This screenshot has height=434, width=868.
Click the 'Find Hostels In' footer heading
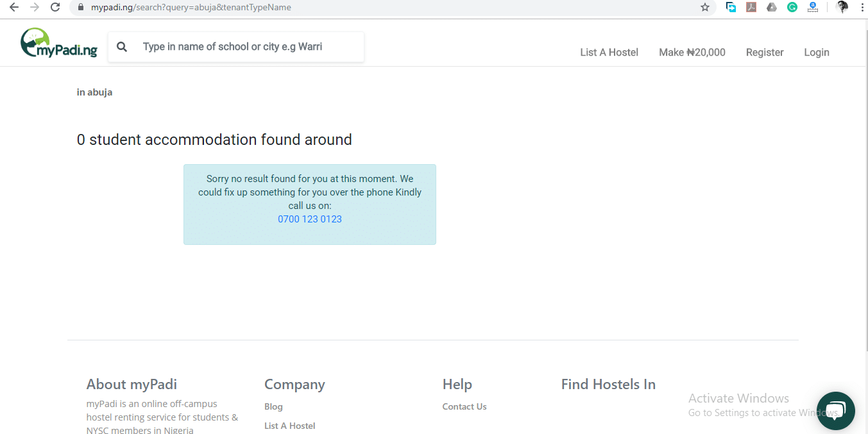tap(608, 385)
